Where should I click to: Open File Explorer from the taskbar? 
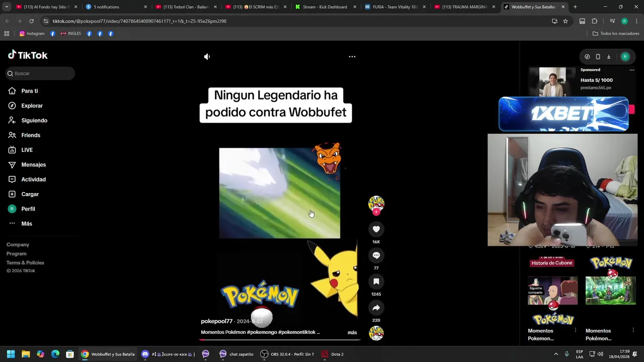26,354
